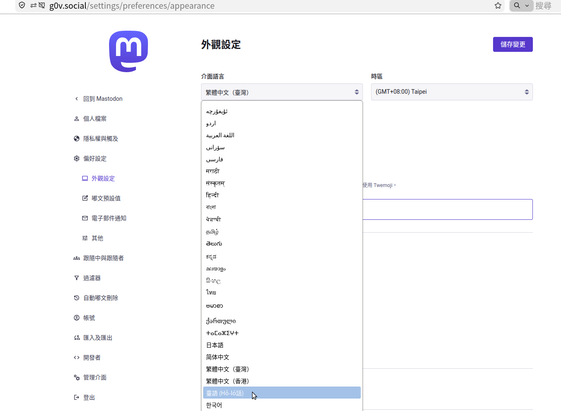Click the back chevron beside 回到 Mastodon
Image resolution: width=561 pixels, height=411 pixels.
(x=76, y=99)
